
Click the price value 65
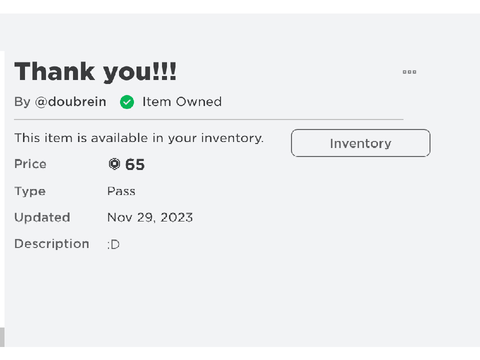click(x=135, y=164)
